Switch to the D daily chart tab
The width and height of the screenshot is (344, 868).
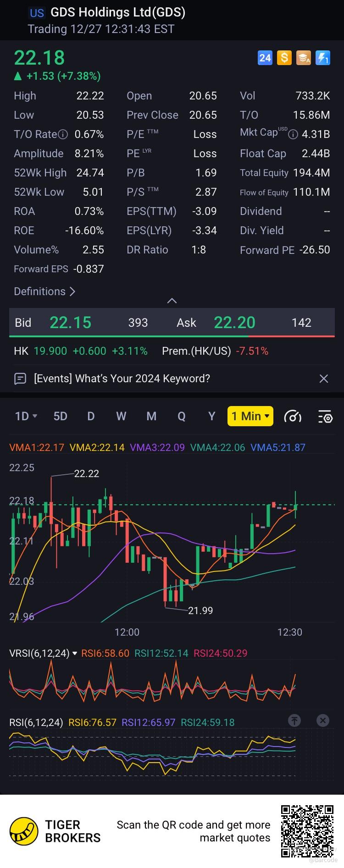click(91, 416)
